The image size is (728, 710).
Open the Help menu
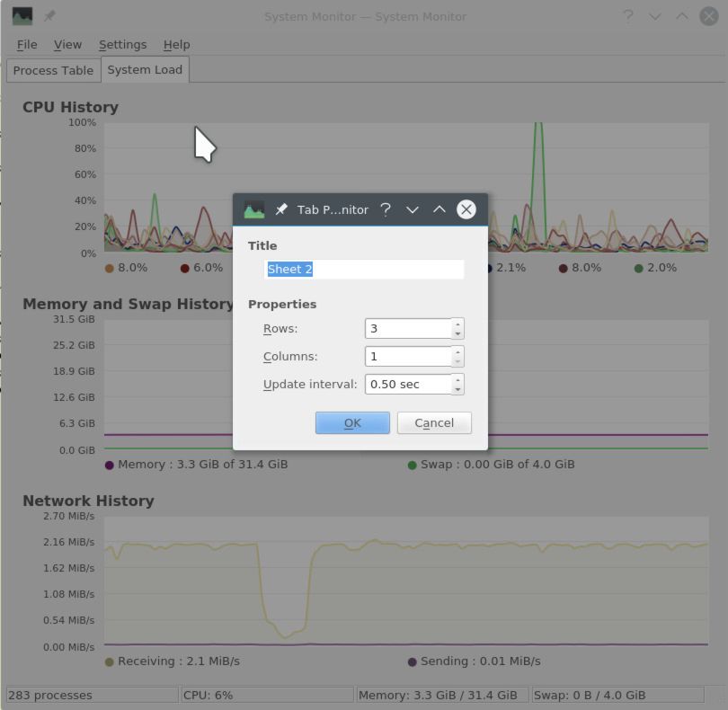[176, 45]
